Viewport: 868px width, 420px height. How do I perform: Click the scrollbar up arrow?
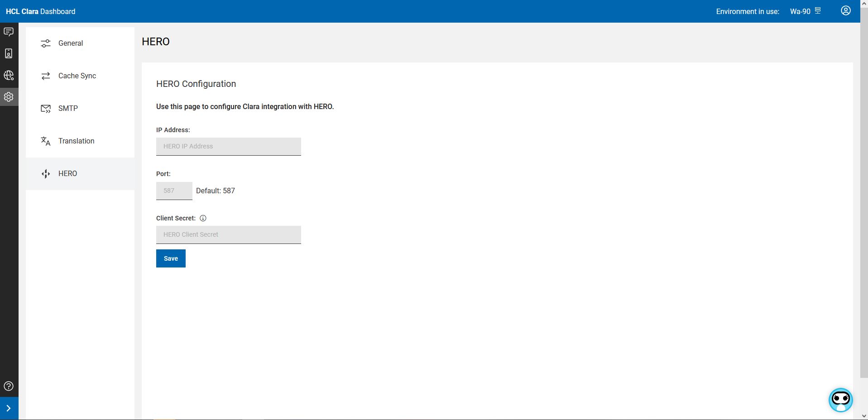coord(864,4)
